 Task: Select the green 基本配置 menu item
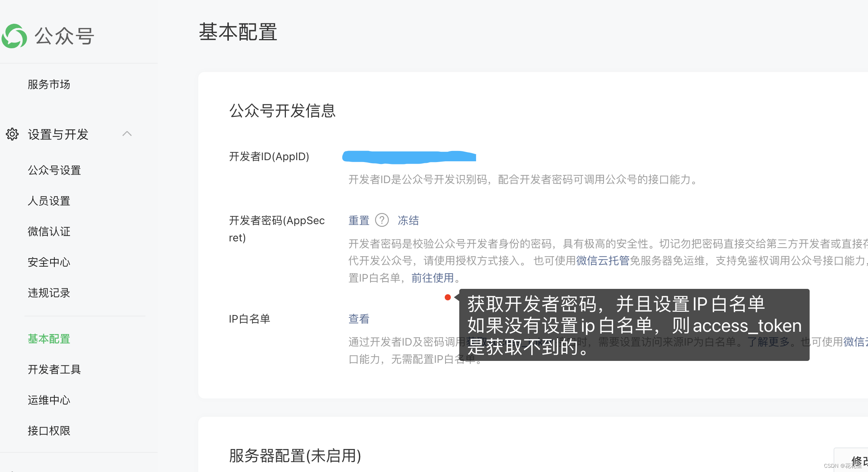point(49,339)
